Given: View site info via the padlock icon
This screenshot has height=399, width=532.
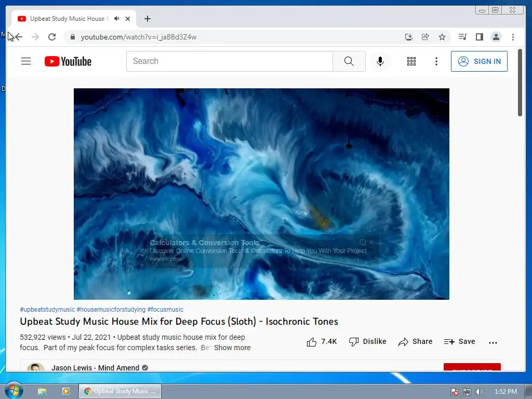Looking at the screenshot, I should (x=72, y=37).
